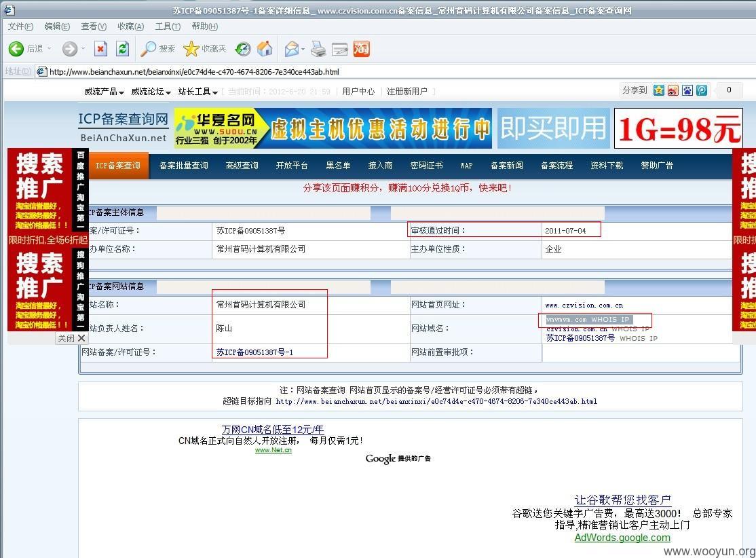The image size is (756, 558).
Task: Share to QQ Zone star icon
Action: pyautogui.click(x=658, y=90)
